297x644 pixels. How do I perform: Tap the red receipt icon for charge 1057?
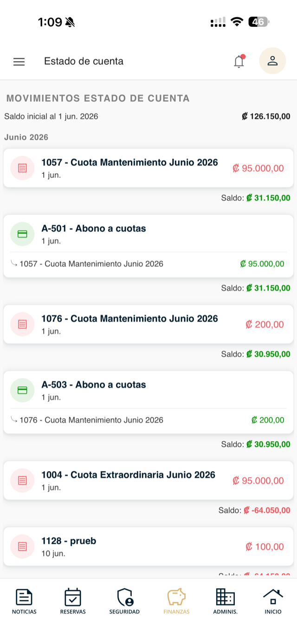pos(22,168)
